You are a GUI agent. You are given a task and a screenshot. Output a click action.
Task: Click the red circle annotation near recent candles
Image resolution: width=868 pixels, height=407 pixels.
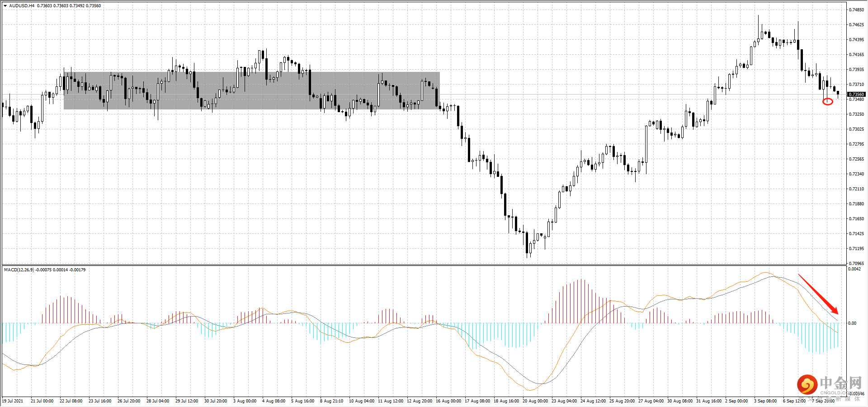[829, 102]
